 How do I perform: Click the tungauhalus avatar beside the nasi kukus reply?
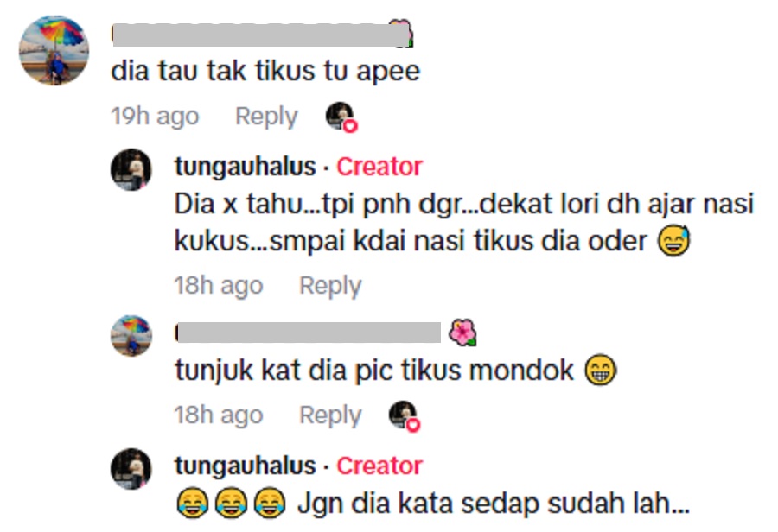[x=131, y=169]
